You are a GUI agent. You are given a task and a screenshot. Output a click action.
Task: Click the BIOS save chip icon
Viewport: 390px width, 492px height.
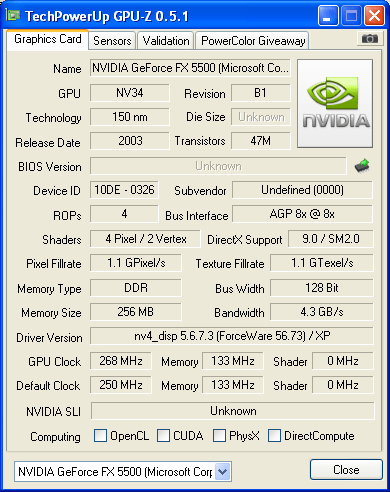pos(362,165)
